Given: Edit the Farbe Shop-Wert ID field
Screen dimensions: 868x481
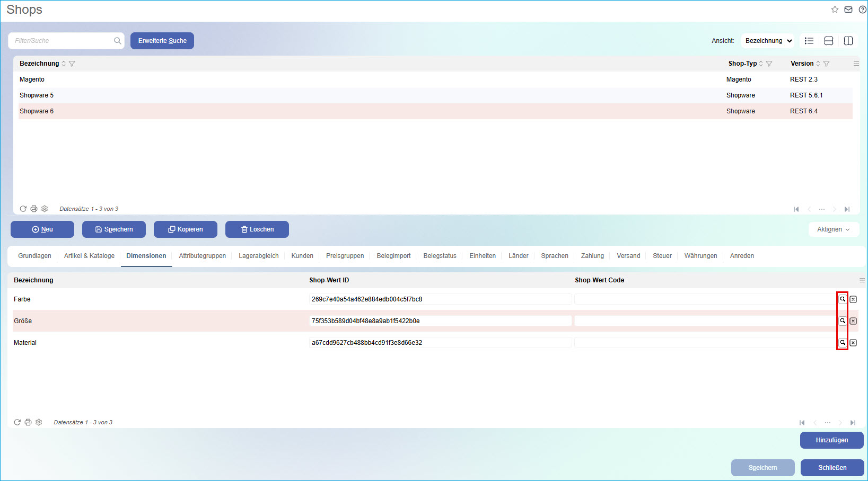Looking at the screenshot, I should [440, 299].
